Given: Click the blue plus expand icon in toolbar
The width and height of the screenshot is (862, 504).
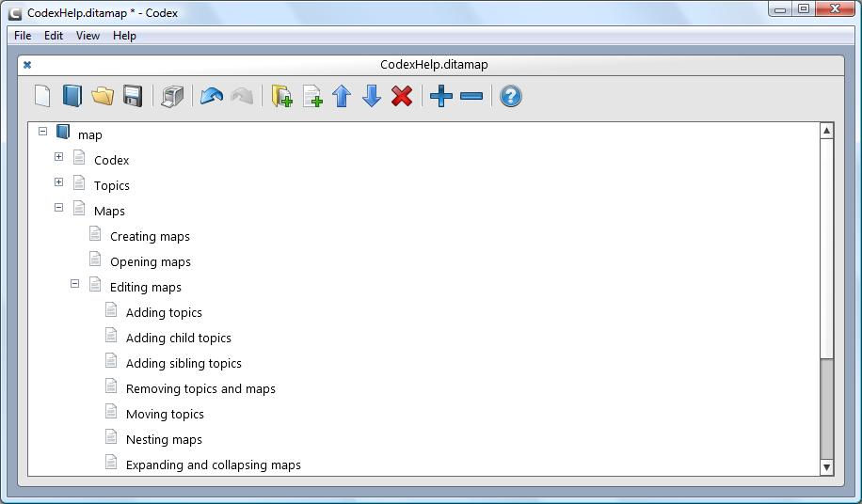Looking at the screenshot, I should click(x=440, y=96).
